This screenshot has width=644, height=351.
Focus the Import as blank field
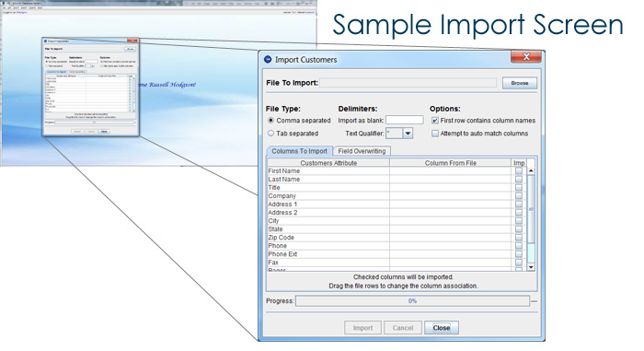[405, 120]
